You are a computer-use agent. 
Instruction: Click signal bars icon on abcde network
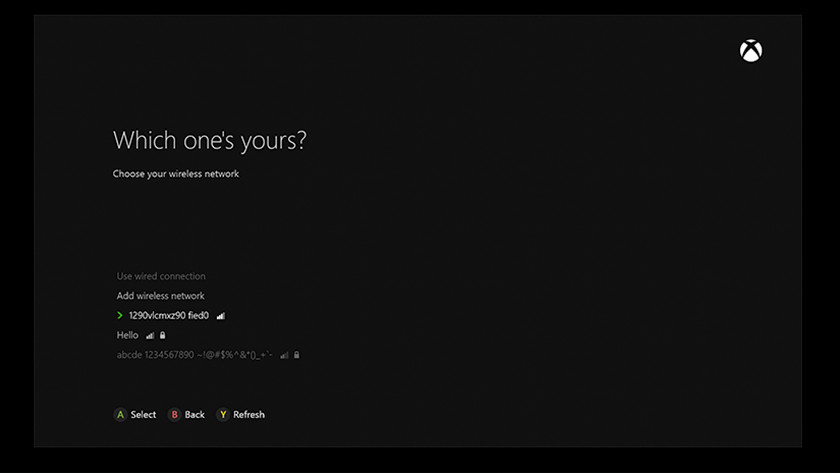[x=285, y=355]
